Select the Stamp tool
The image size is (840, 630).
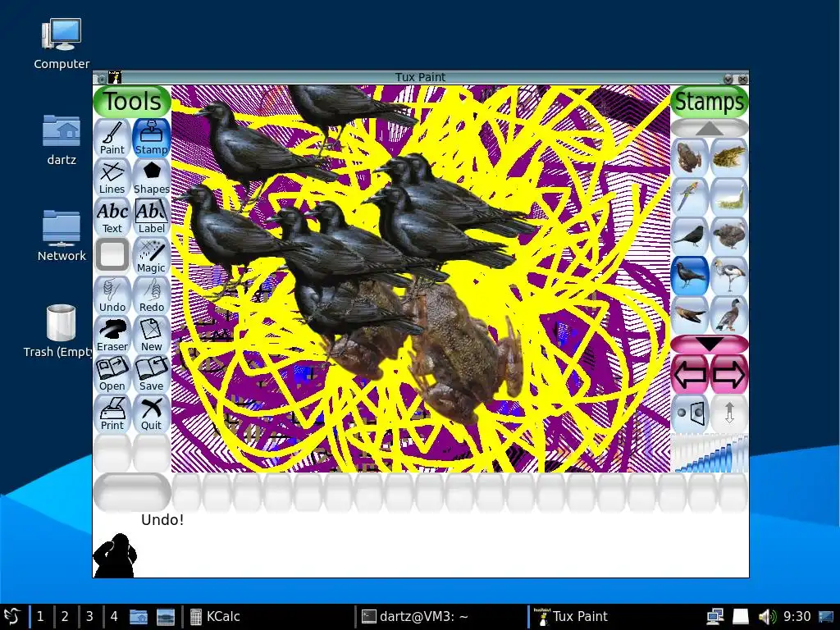tap(152, 138)
